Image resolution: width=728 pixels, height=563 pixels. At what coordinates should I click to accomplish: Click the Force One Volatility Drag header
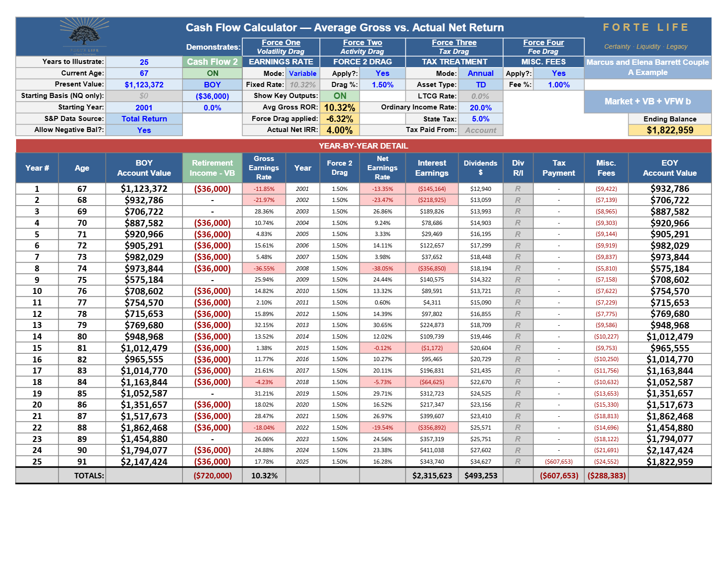(x=281, y=47)
